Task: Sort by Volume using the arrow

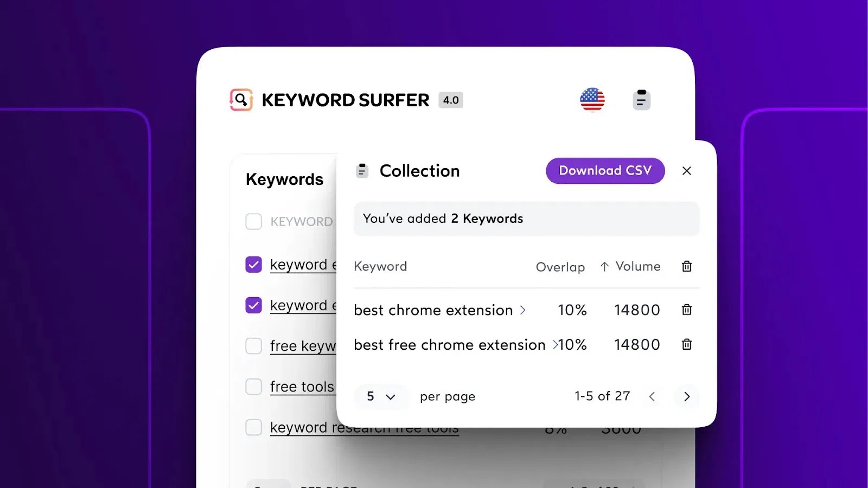Action: tap(604, 266)
